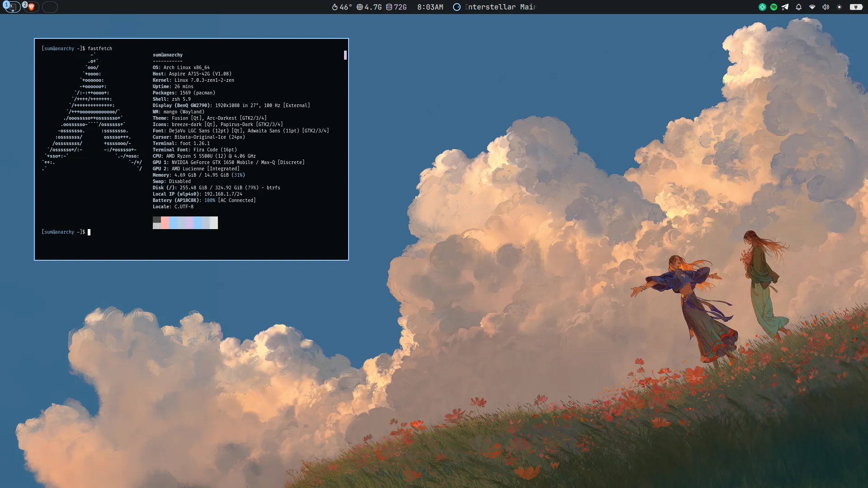Click the Display (BenQ GW2790) line
868x488 pixels.
click(231, 105)
